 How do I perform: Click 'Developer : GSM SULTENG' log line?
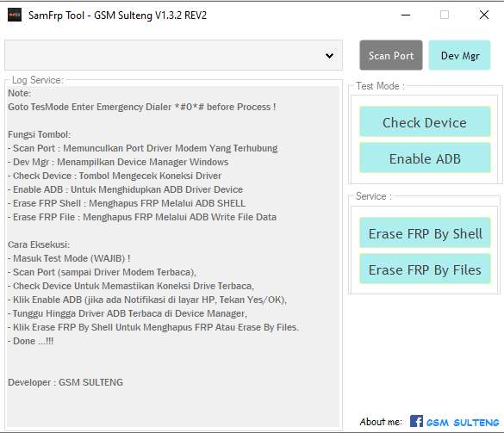click(x=65, y=382)
